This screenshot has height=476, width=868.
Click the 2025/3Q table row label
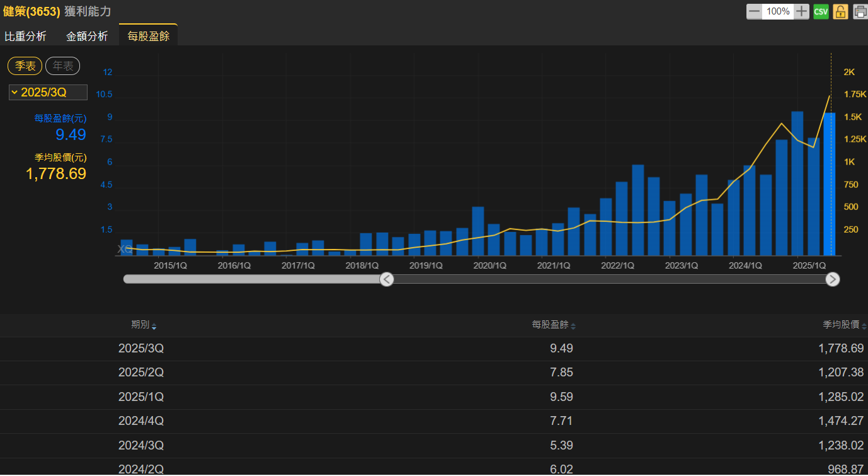point(141,349)
